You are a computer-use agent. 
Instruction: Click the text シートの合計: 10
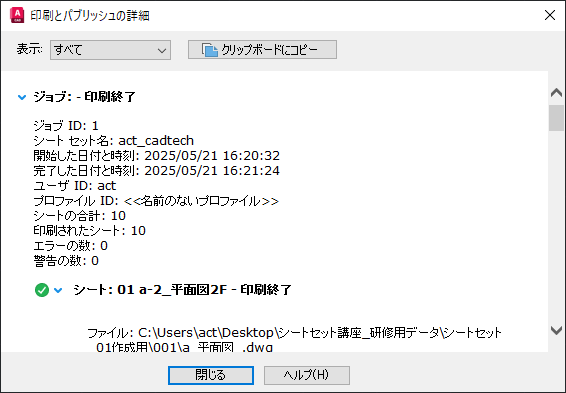[79, 216]
